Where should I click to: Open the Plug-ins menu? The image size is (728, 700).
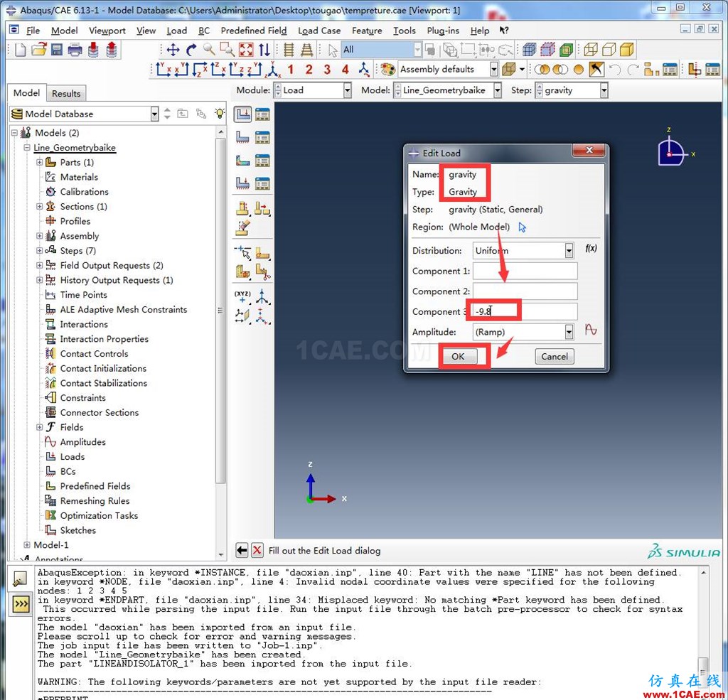click(x=443, y=31)
